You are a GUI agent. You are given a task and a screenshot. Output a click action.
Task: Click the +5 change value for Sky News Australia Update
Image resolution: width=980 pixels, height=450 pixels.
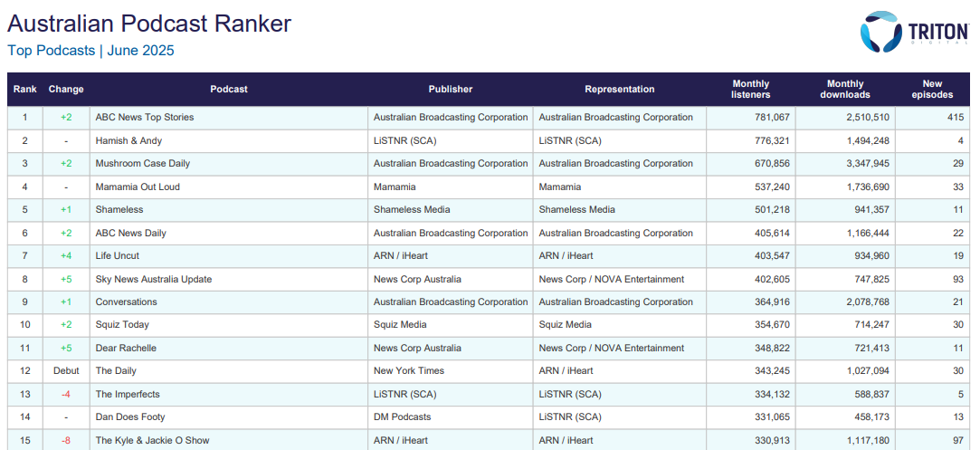[66, 280]
